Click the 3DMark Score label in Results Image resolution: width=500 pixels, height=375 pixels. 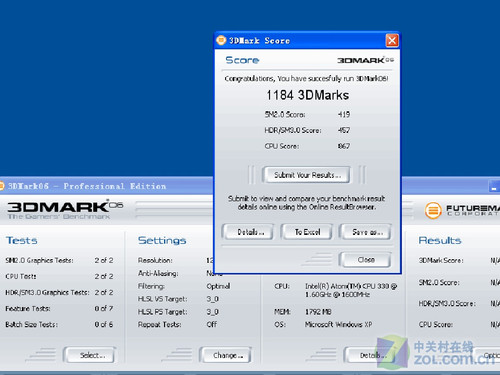pos(441,260)
